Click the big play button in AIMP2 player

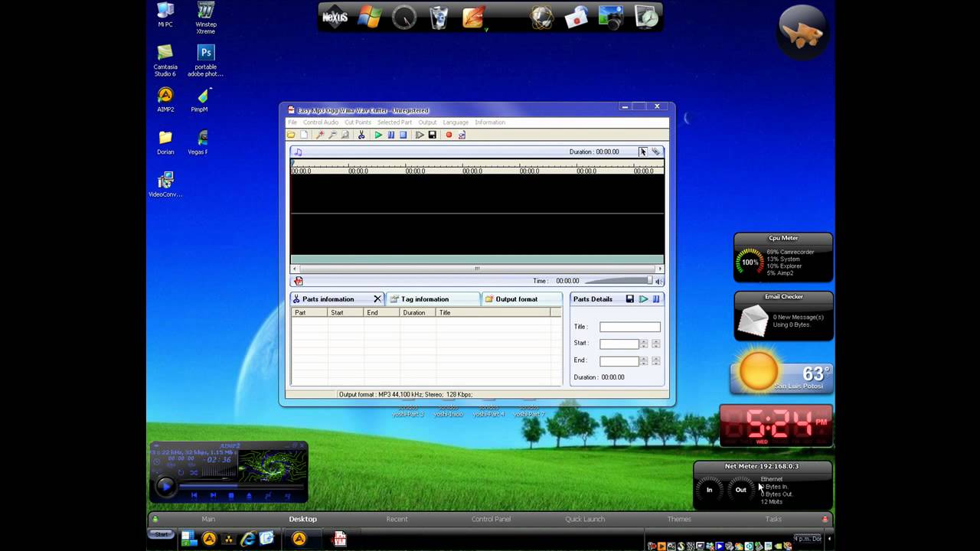click(166, 486)
